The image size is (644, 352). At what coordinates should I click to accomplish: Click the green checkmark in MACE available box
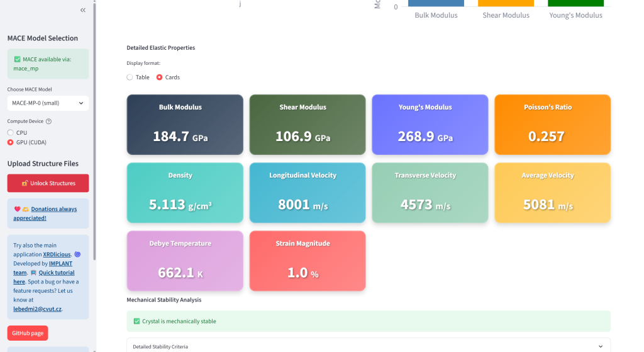(x=17, y=59)
